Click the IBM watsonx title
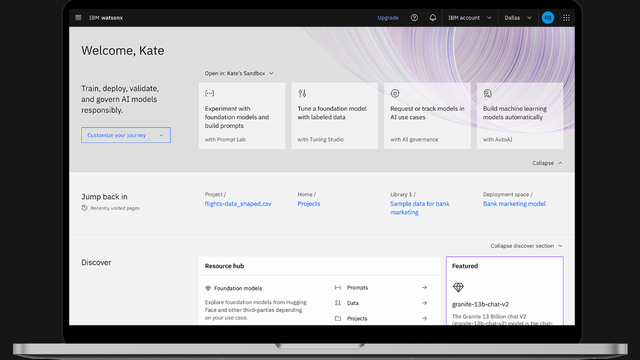 click(x=106, y=18)
